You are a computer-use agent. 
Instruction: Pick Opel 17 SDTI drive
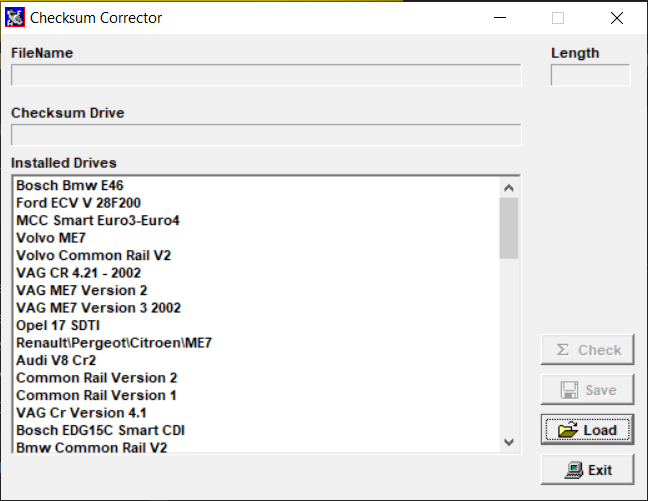[257, 325]
